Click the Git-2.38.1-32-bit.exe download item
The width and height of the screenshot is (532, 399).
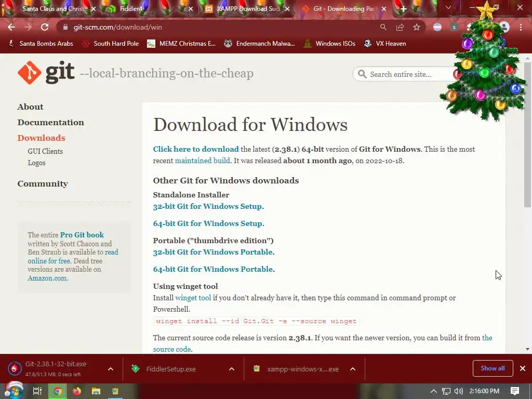(56, 369)
